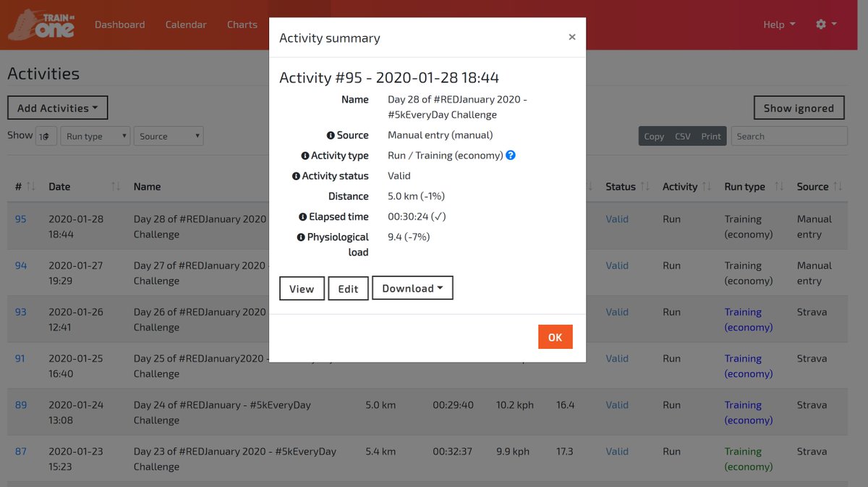This screenshot has width=868, height=487.
Task: Click the blue help icon beside Training (economy)
Action: (x=511, y=155)
